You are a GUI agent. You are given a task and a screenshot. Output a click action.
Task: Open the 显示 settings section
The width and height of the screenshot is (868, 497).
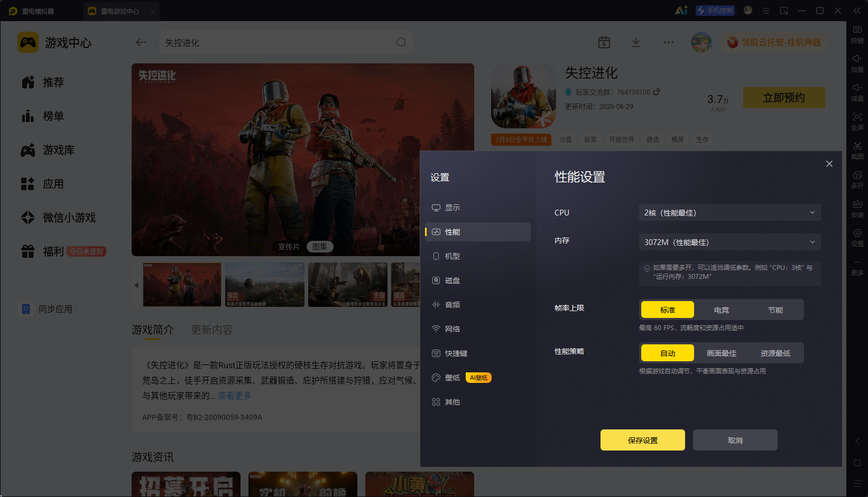pos(478,208)
